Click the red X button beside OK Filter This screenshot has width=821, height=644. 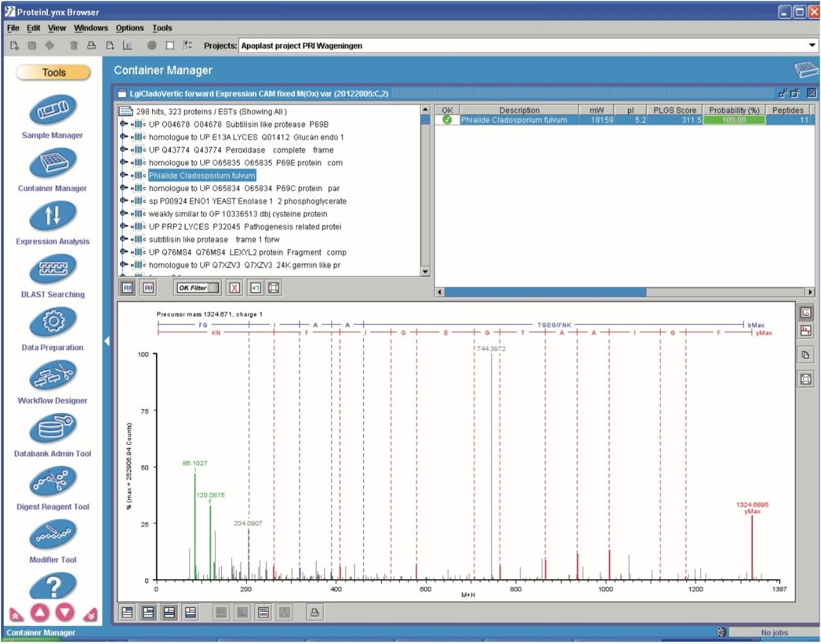coord(235,288)
